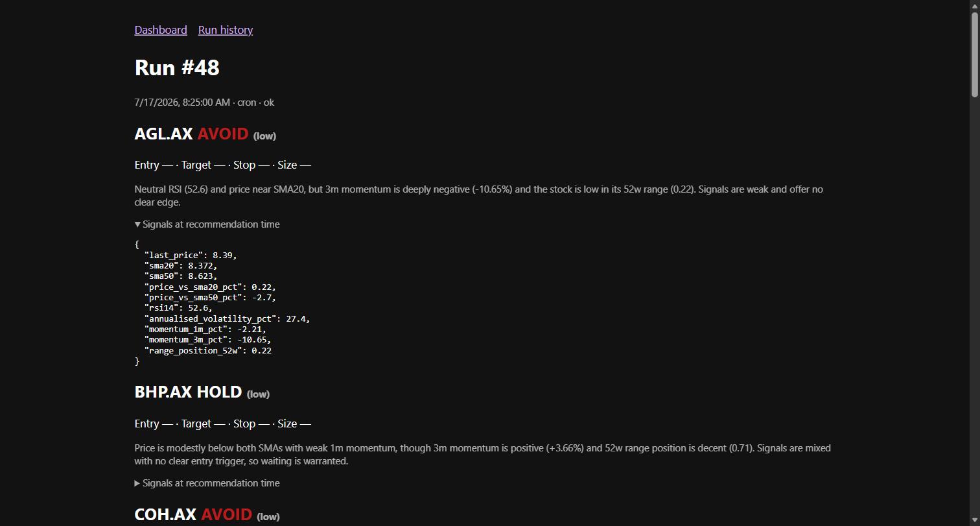The image size is (980, 526).
Task: Click the "momentum_1m_pct": -2.21 line
Action: coord(205,329)
